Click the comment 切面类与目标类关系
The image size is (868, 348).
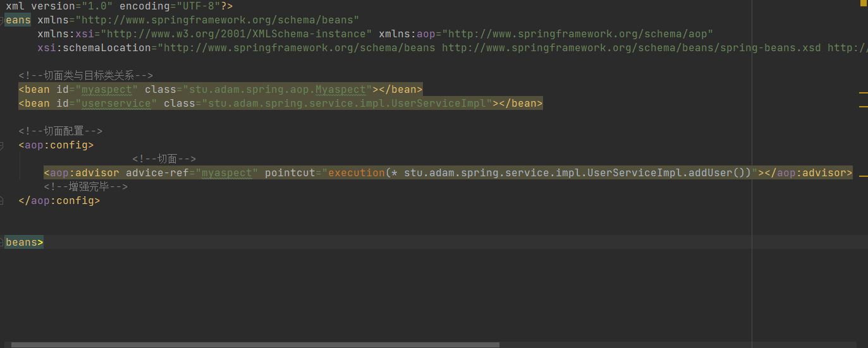coord(86,76)
